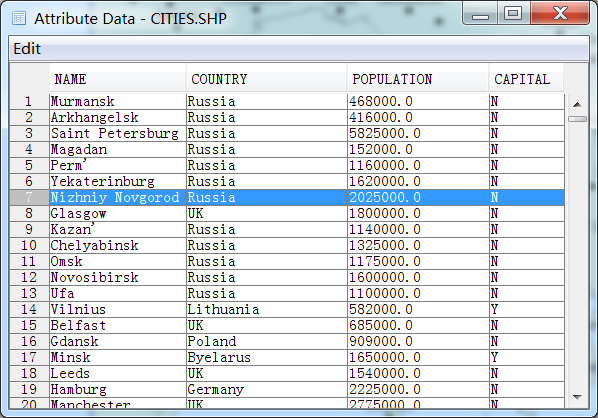This screenshot has width=598, height=418.
Task: Click the Chelyabinsk name cell
Action: (x=118, y=246)
